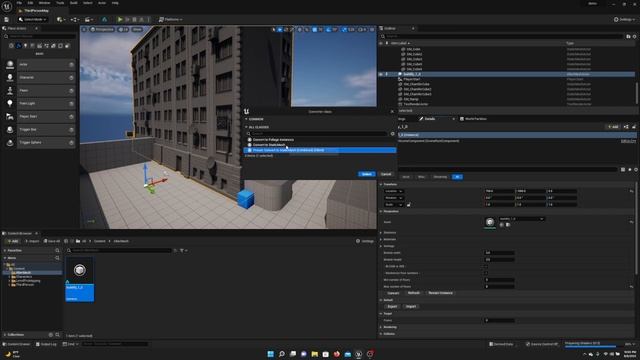Open the cinematics toolbar icon menu
Viewport: 640px width, 360px height.
[x=88, y=19]
